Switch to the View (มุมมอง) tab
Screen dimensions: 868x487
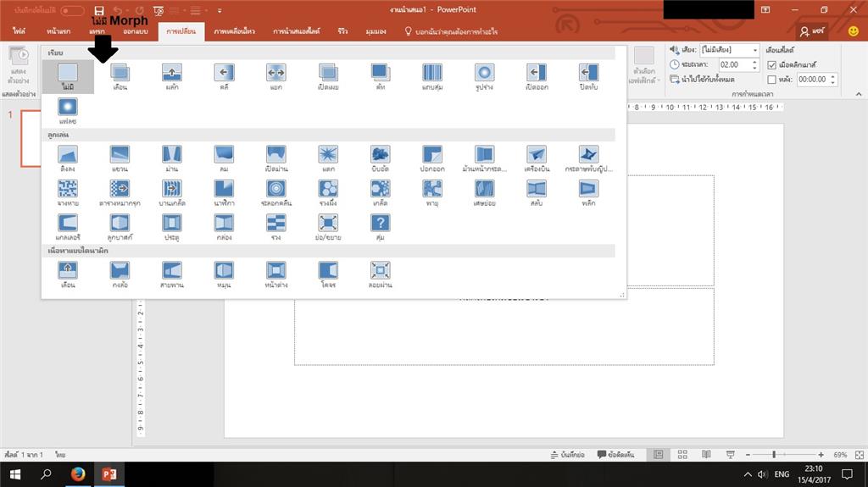[x=376, y=31]
